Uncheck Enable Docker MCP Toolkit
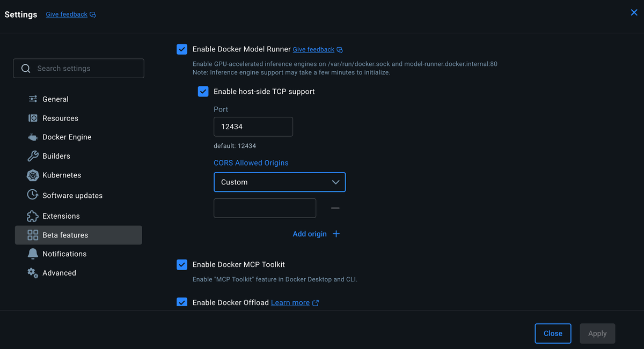 coord(182,264)
